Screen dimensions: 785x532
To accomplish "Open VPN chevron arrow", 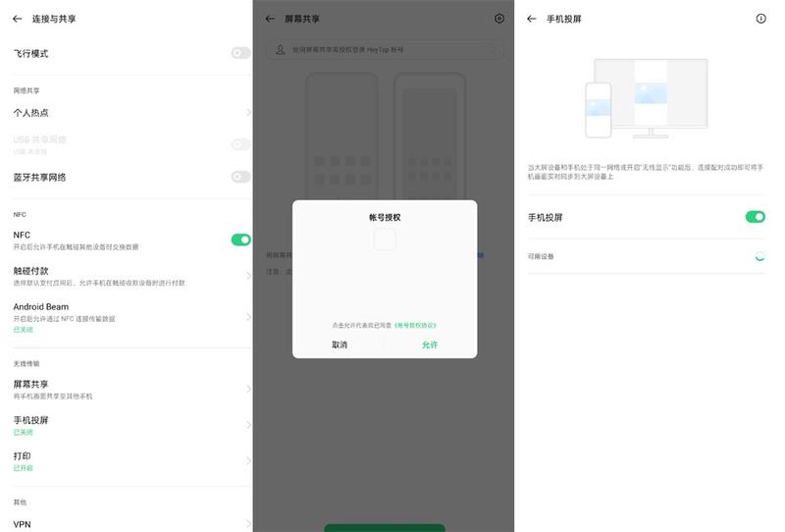I will click(x=248, y=524).
